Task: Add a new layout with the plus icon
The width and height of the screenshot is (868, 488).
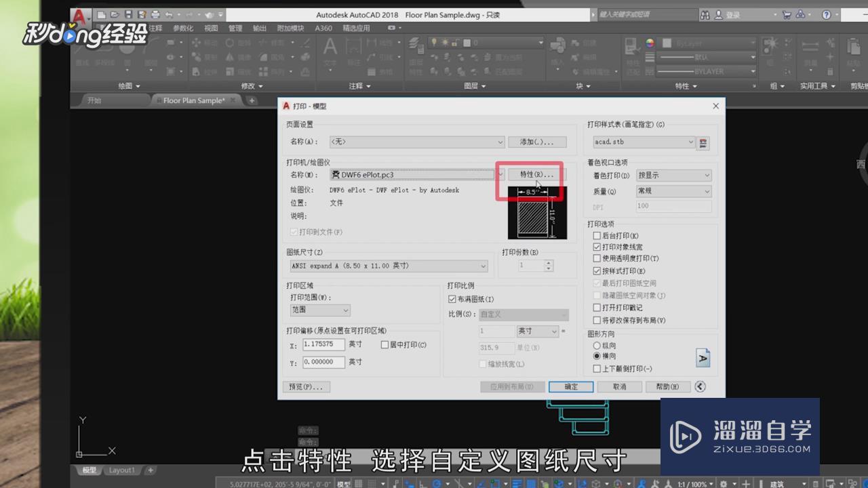Action: point(151,470)
